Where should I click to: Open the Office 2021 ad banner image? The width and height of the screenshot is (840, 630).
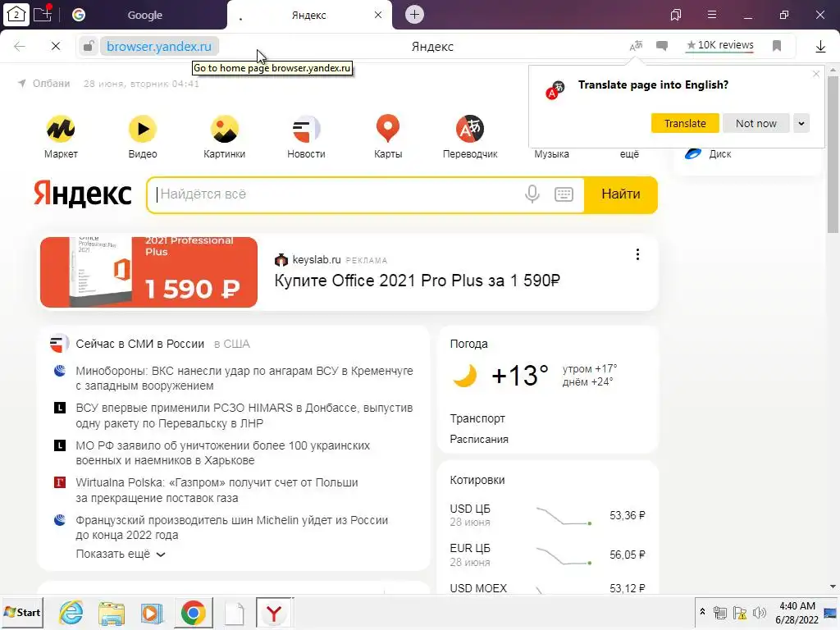[x=149, y=272]
